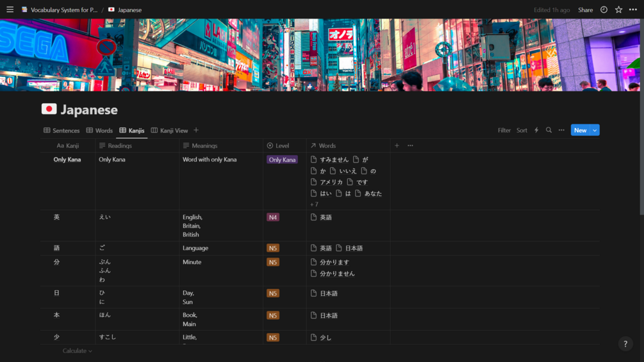
Task: Go to Vocabulary System breadcrumb
Action: 60,10
